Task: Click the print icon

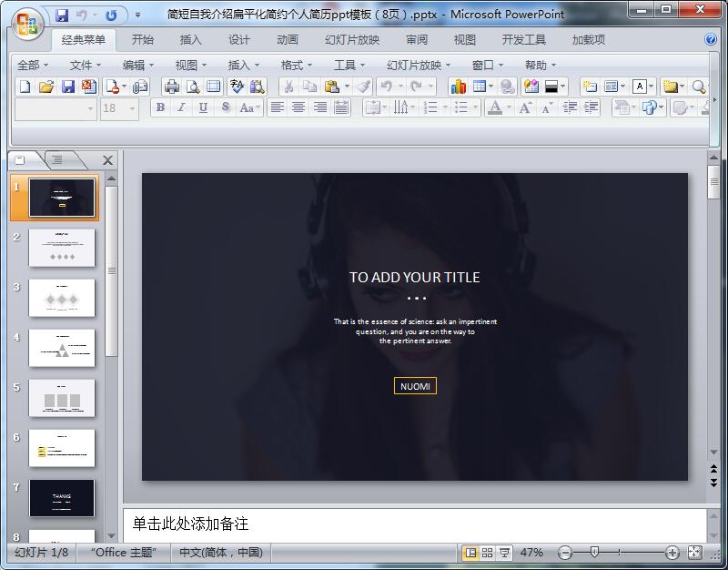Action: click(x=172, y=87)
